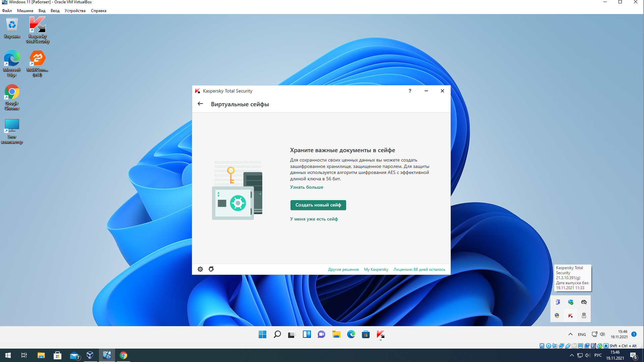Screen dimensions: 644x362
Task: Open File Explorer on Windows 11 taskbar
Action: point(336,334)
